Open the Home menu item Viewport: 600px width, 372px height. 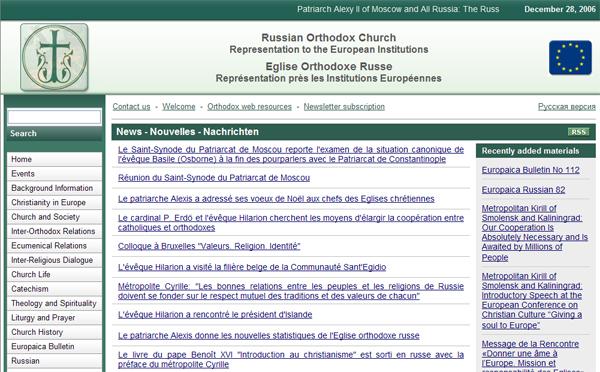click(x=54, y=159)
